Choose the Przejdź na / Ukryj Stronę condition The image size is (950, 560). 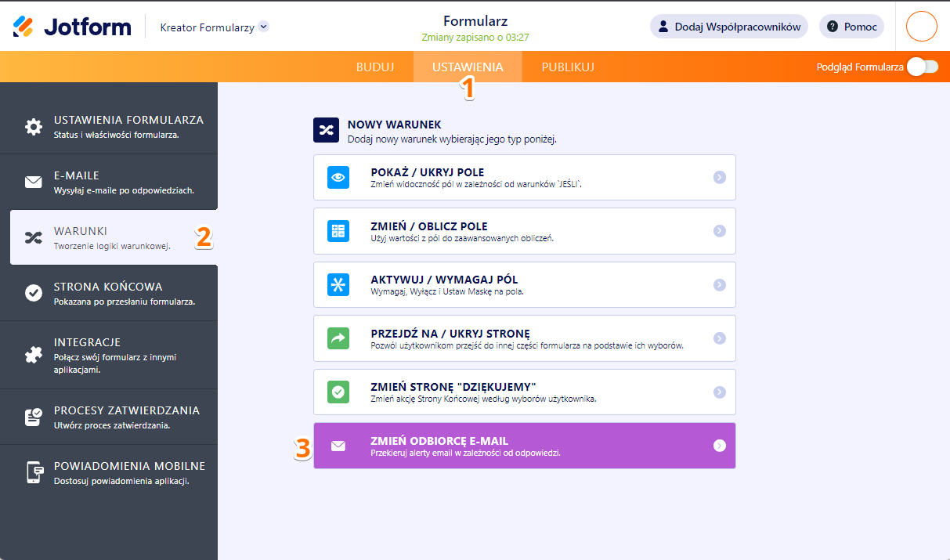[x=524, y=338]
